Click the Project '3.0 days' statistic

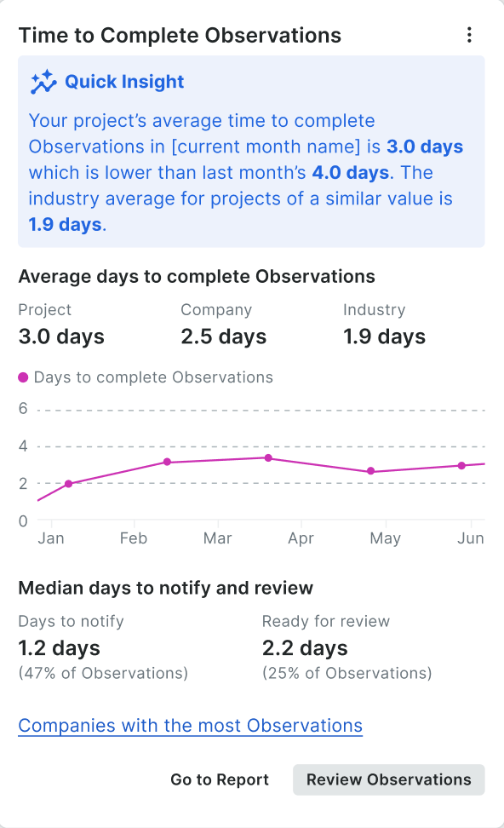tap(61, 336)
